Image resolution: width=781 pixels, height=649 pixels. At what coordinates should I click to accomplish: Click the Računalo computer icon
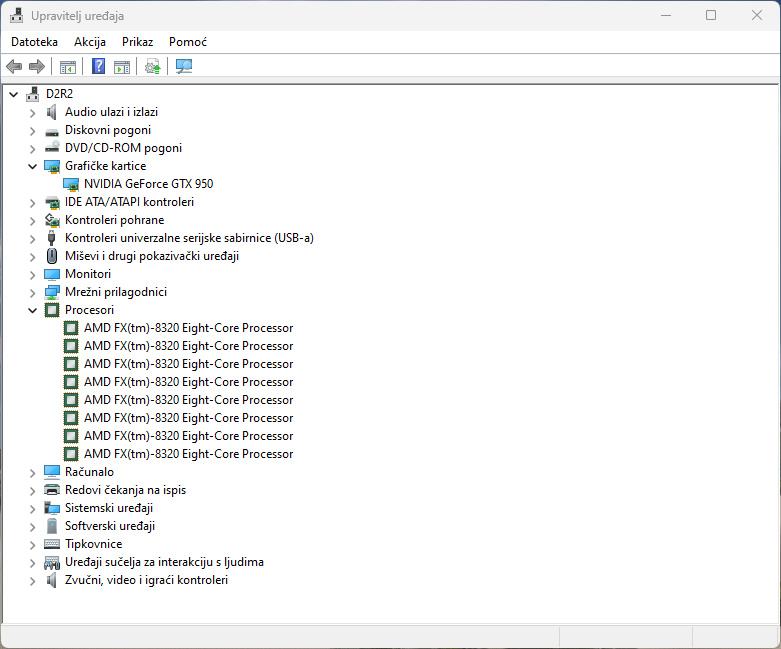52,472
